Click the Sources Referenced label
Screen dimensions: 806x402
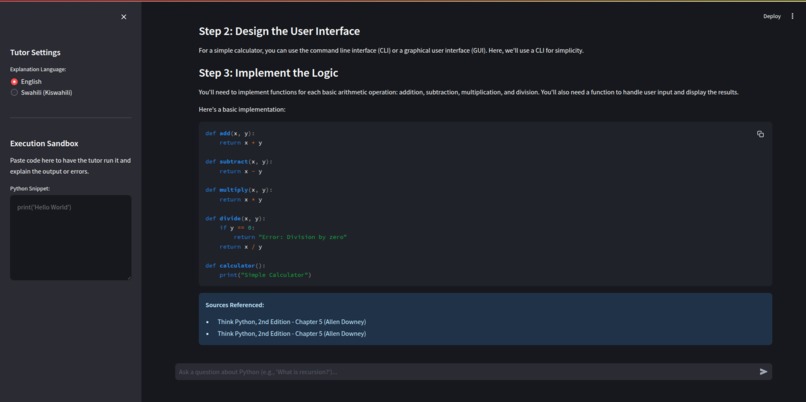(x=235, y=305)
